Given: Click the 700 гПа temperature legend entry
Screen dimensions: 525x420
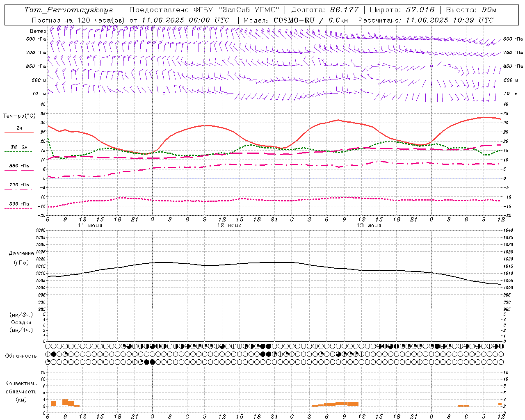Looking at the screenshot, I should tap(19, 185).
